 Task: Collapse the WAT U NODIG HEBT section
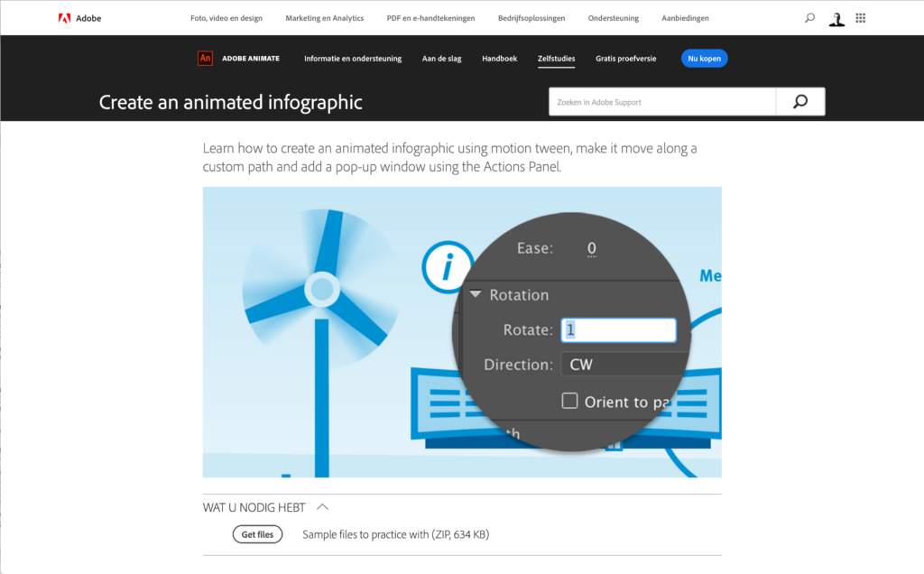click(x=265, y=507)
